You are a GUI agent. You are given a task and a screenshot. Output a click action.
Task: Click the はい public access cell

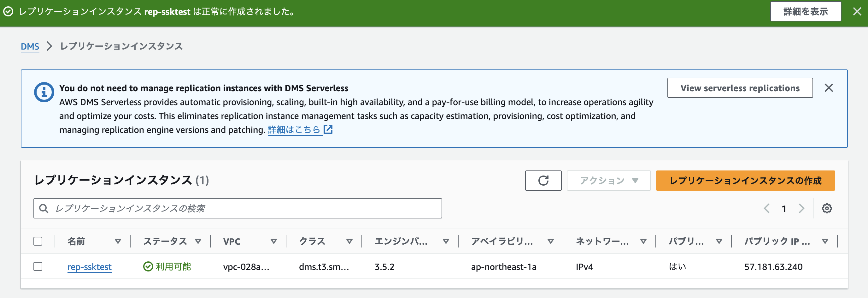[x=677, y=267]
